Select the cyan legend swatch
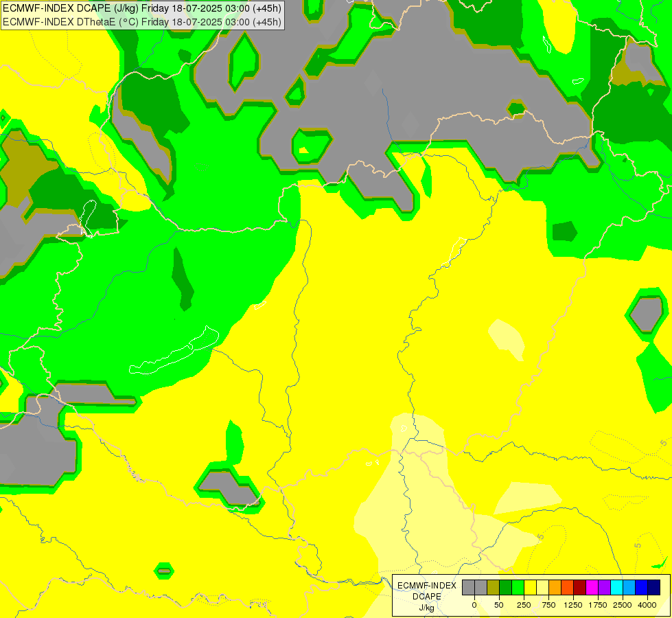 coord(616,587)
